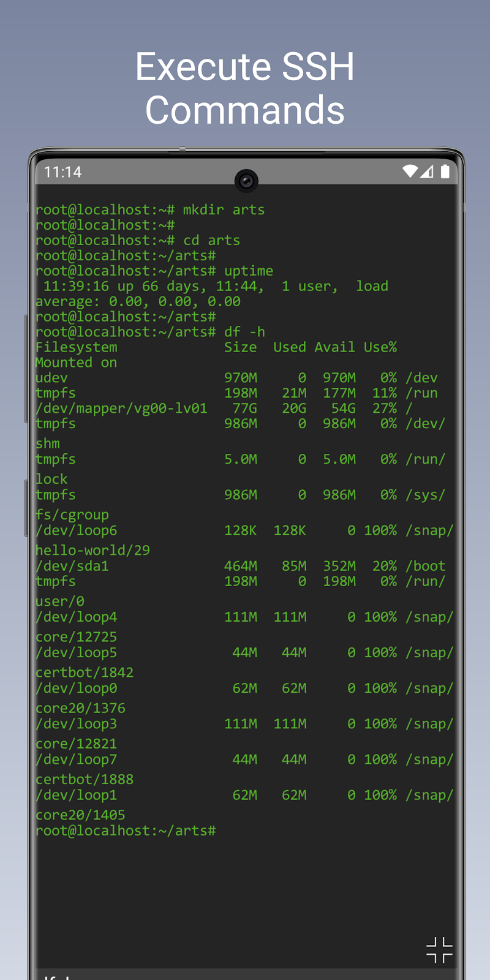Tap the last empty prompt line
Screen dimensions: 490x980
[x=126, y=831]
